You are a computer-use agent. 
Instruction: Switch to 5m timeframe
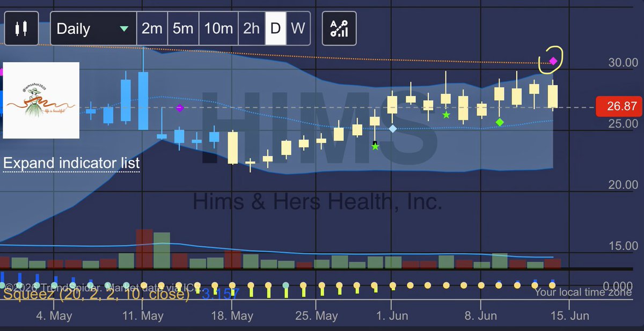pos(183,28)
